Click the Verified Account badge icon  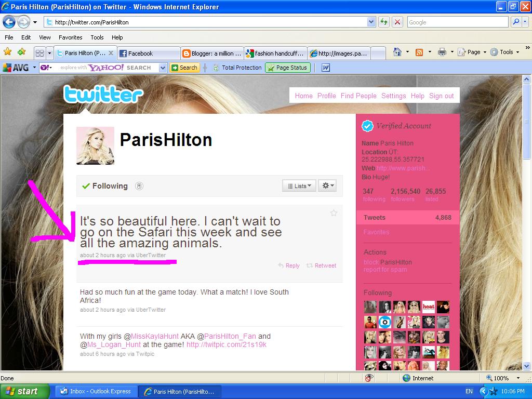coord(367,126)
